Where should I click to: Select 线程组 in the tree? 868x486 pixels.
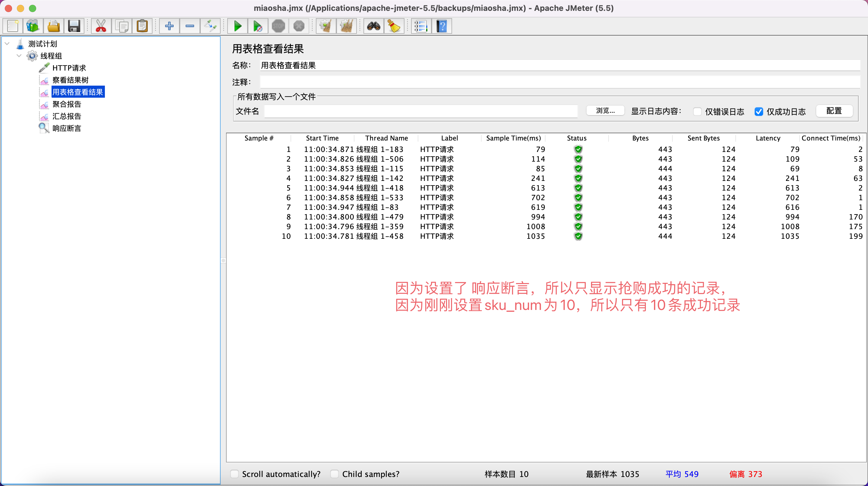click(51, 56)
